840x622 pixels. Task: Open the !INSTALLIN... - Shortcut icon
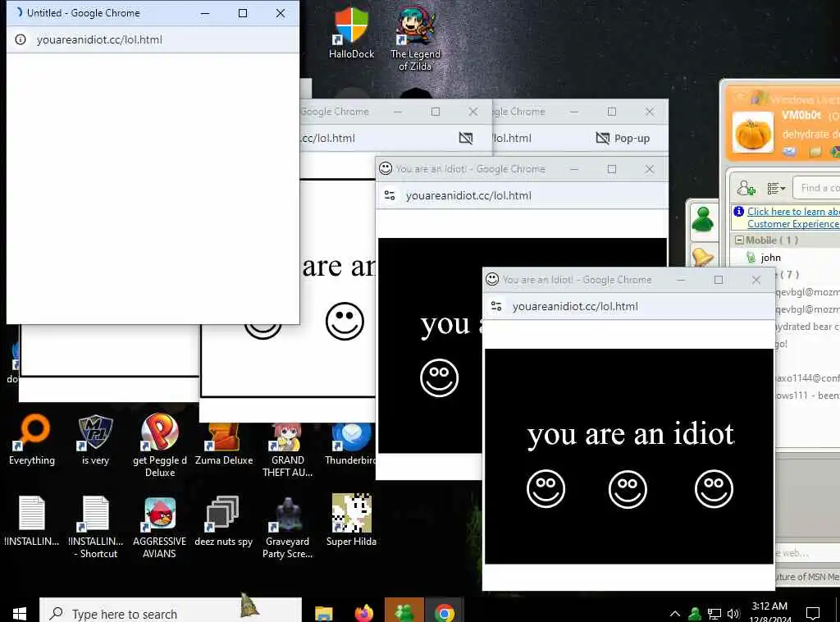(x=96, y=527)
